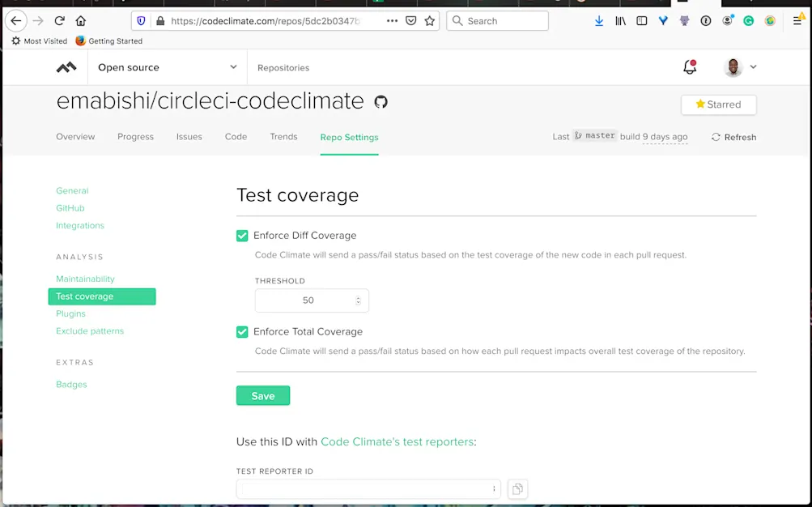Click the browser forward arrow
This screenshot has width=812, height=507.
coord(38,21)
